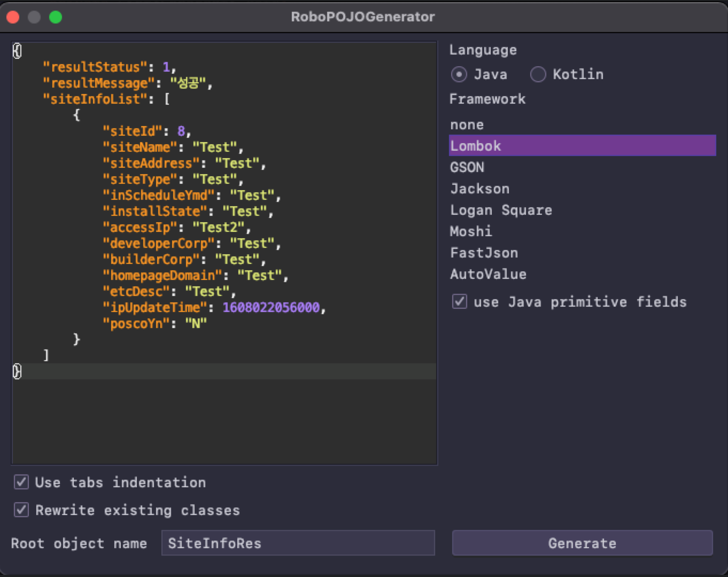Choose the none framework option

pyautogui.click(x=583, y=124)
